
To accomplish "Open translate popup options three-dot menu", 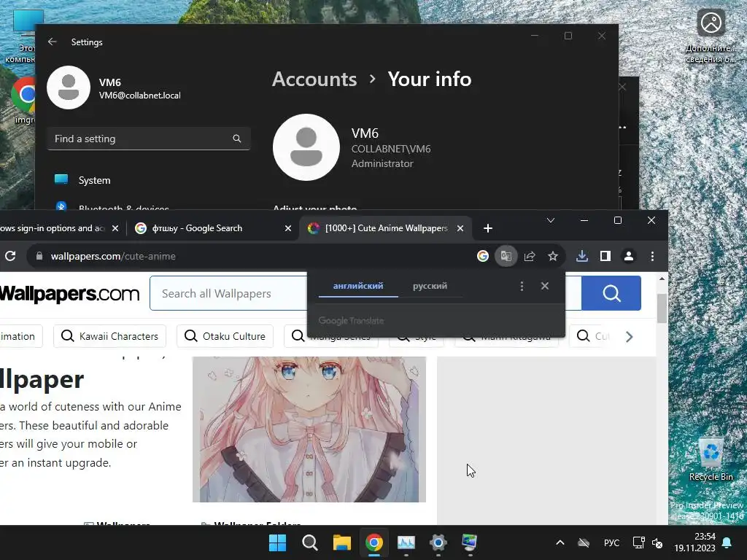I will coord(522,286).
